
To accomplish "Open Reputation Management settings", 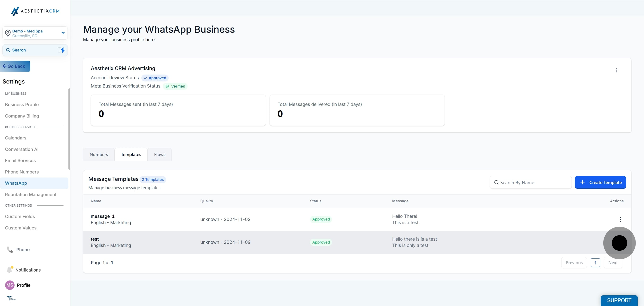I will (x=31, y=194).
